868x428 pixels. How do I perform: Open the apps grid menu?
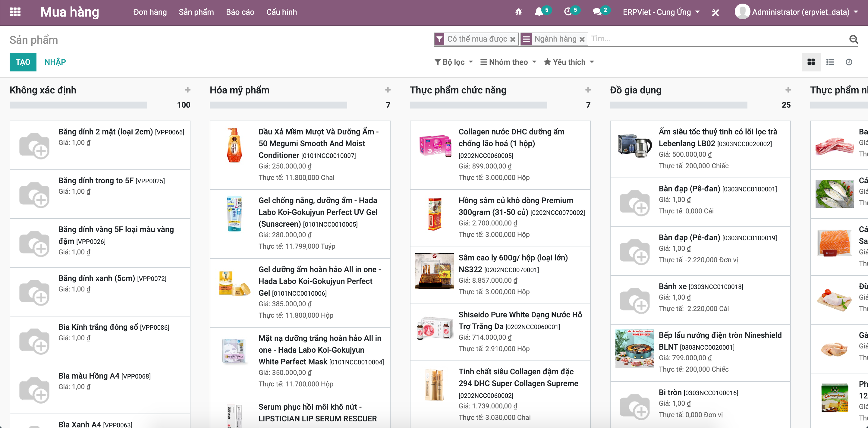pyautogui.click(x=15, y=12)
